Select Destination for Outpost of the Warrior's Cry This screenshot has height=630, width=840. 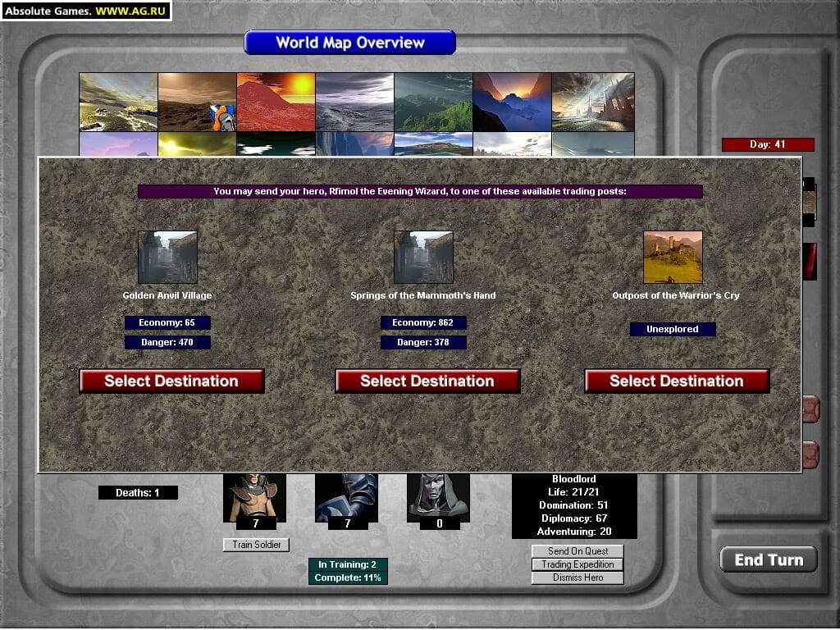pos(677,381)
